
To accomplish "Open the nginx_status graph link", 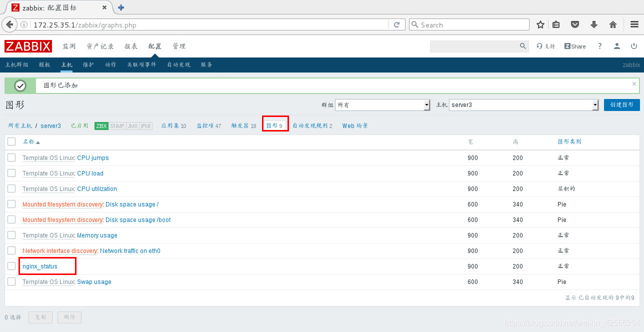I will (40, 266).
